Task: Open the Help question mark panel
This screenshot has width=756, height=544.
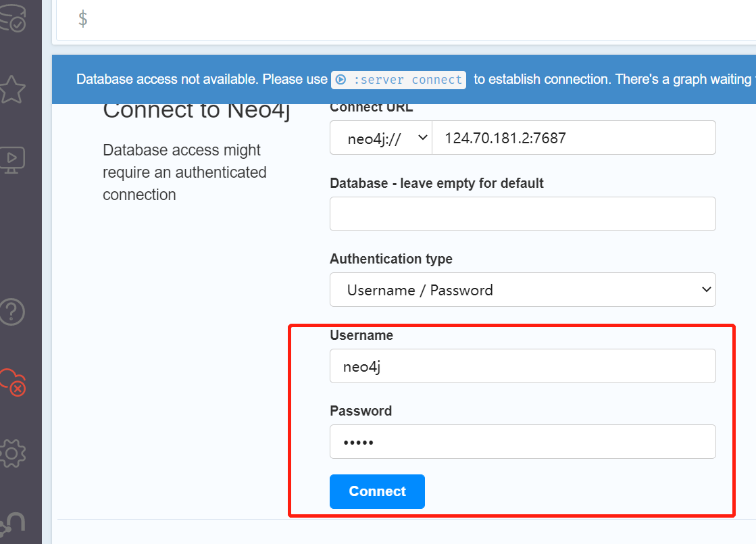Action: 12,312
